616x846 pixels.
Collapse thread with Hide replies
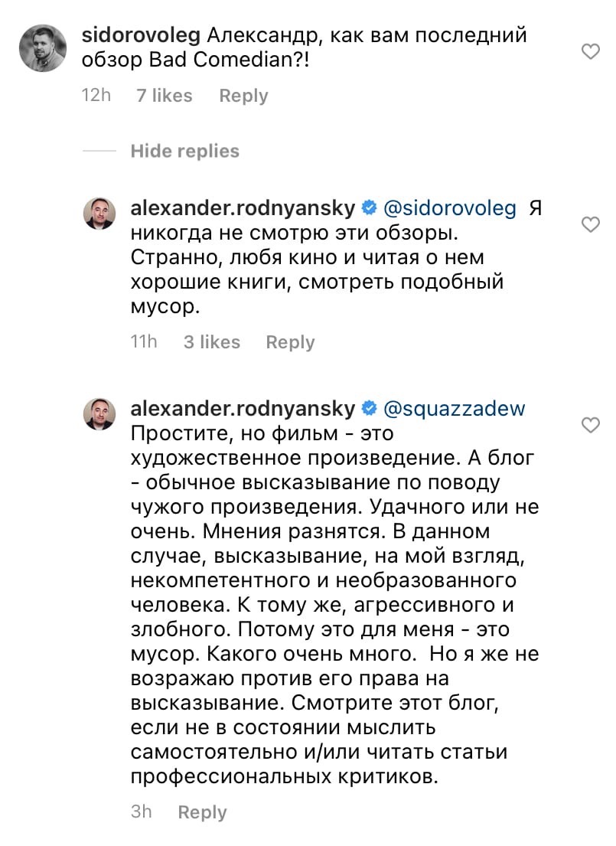(x=184, y=151)
